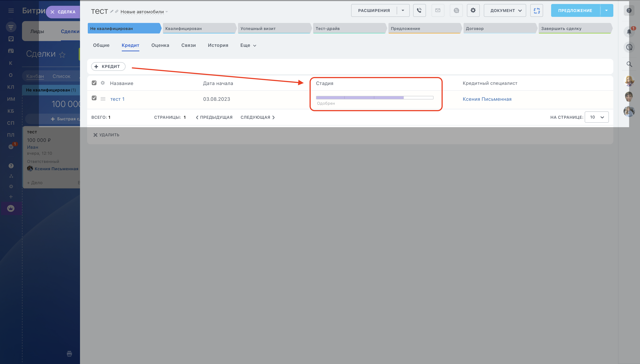Image resolution: width=640 pixels, height=364 pixels.
Task: Open the Документ dropdown
Action: [505, 10]
